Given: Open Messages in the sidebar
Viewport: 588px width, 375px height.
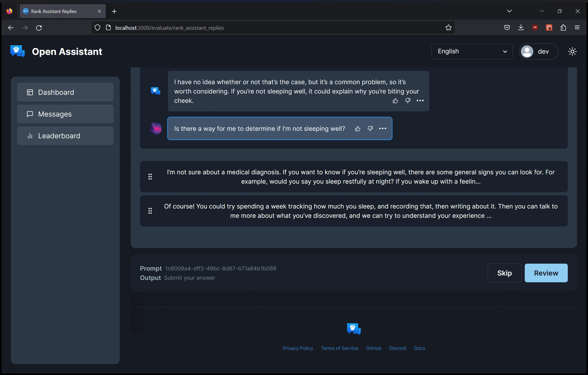Looking at the screenshot, I should pos(65,114).
